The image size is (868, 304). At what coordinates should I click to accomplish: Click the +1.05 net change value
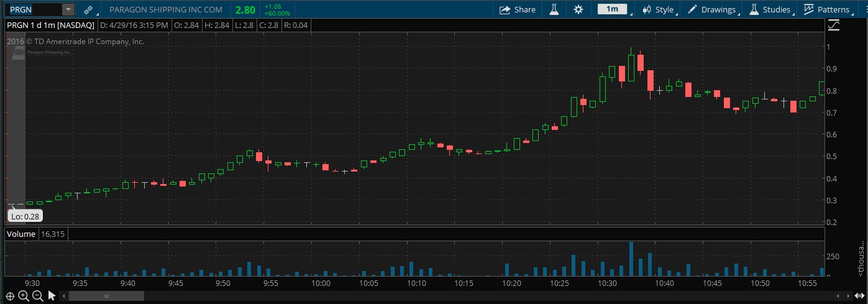tap(272, 6)
